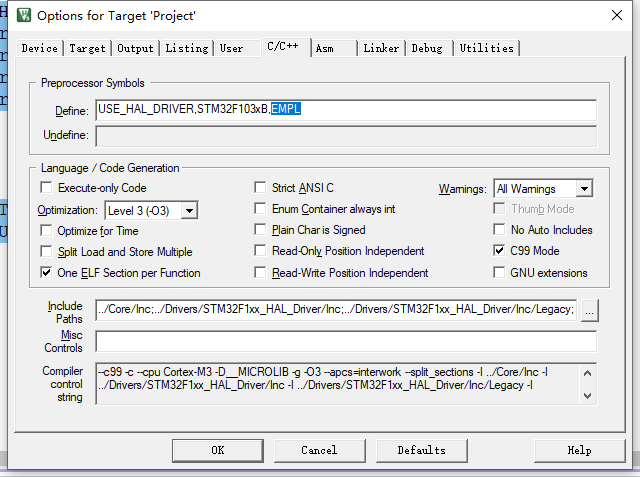Disable the C99 Mode checkbox

499,251
